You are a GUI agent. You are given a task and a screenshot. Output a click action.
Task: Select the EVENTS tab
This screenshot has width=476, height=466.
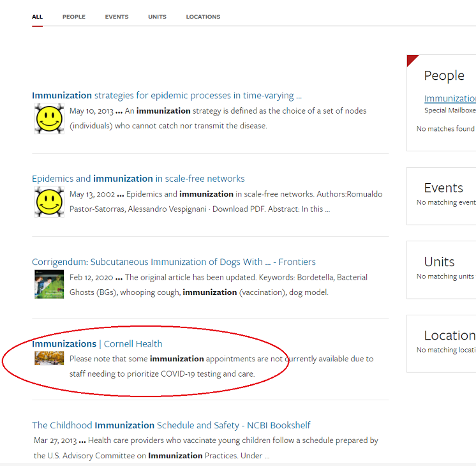coord(117,17)
